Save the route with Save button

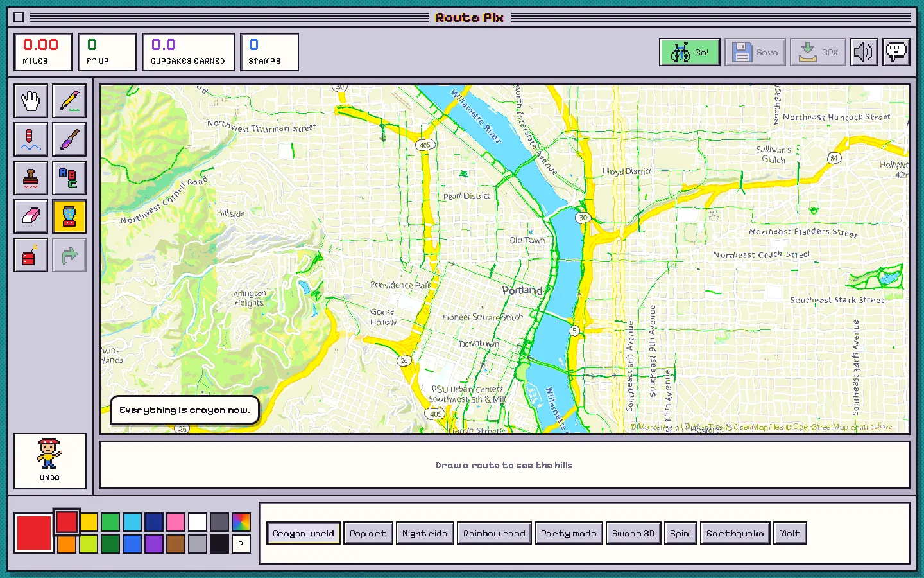pos(755,52)
